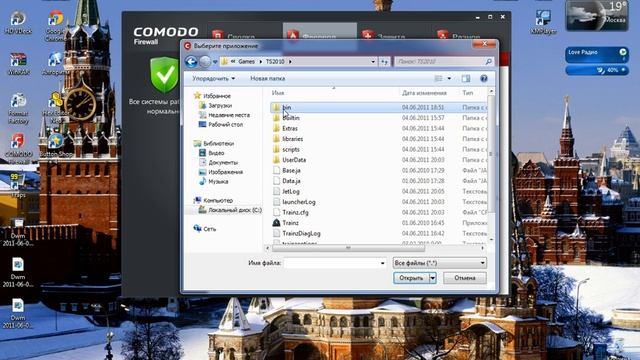Expand the arrow beside Открыть button
The width and height of the screenshot is (640, 360).
coord(433,278)
